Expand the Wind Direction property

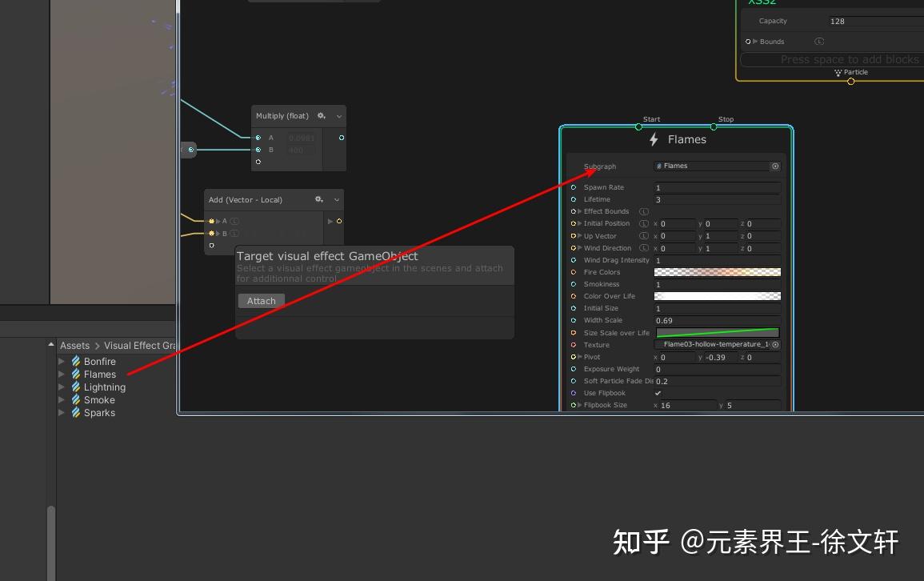click(580, 248)
